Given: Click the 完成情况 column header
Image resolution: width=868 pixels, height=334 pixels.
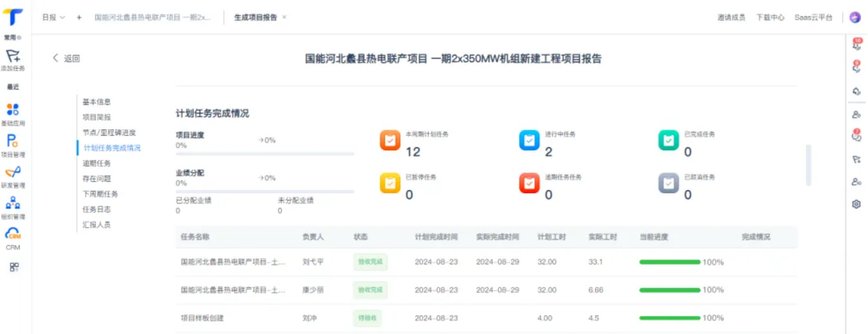Looking at the screenshot, I should point(756,237).
